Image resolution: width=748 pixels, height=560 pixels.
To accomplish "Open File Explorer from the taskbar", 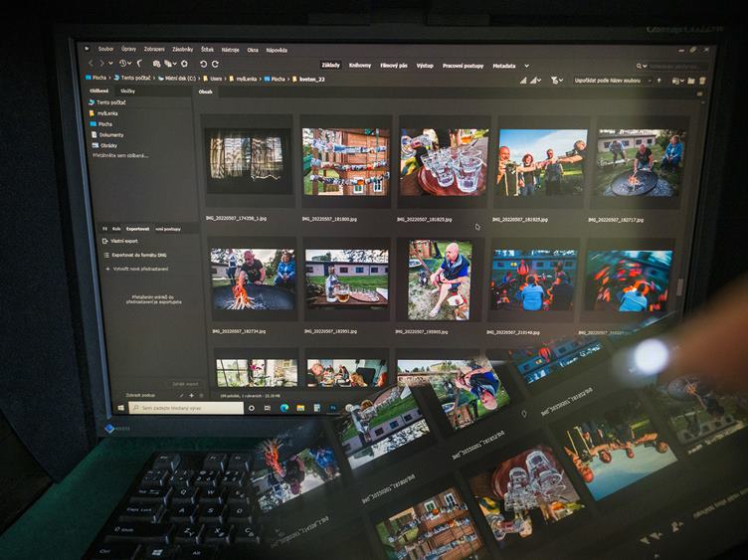I will tap(300, 408).
